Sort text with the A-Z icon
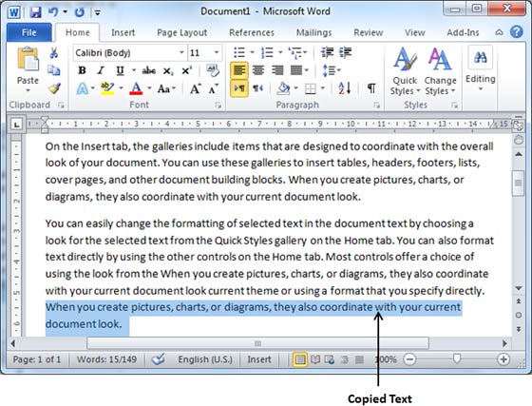Screen dimensions: 532x406 [344, 88]
